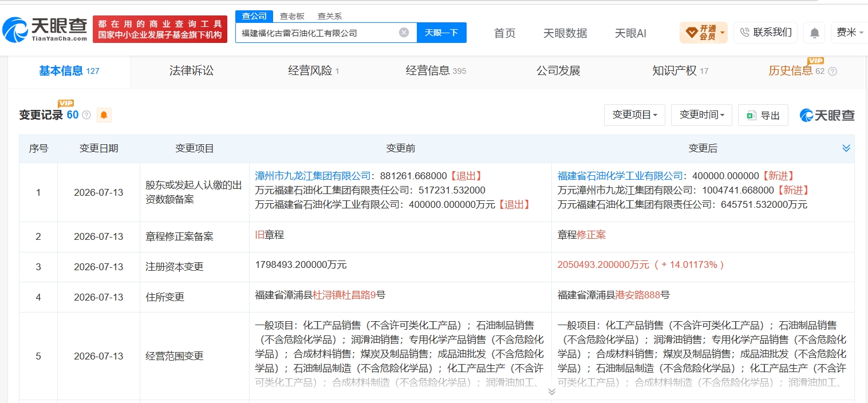The height and width of the screenshot is (403, 868).
Task: Click the phone icon in 联系我们
Action: point(744,33)
